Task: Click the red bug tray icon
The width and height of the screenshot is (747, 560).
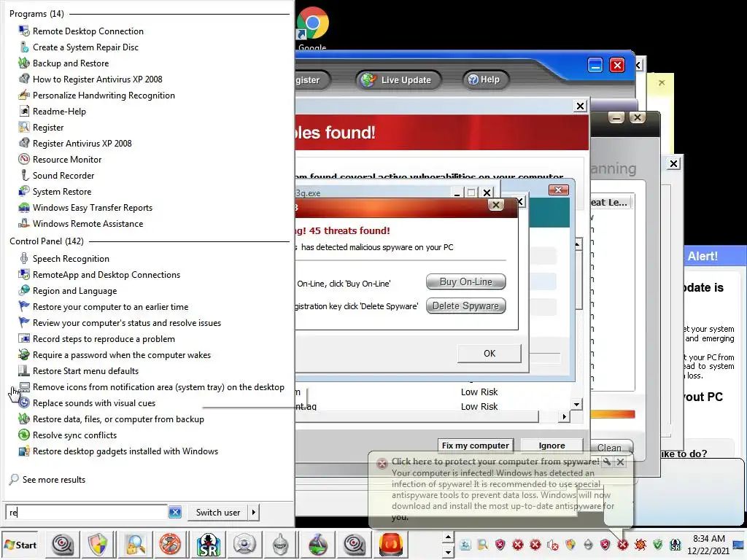Action: pos(640,544)
